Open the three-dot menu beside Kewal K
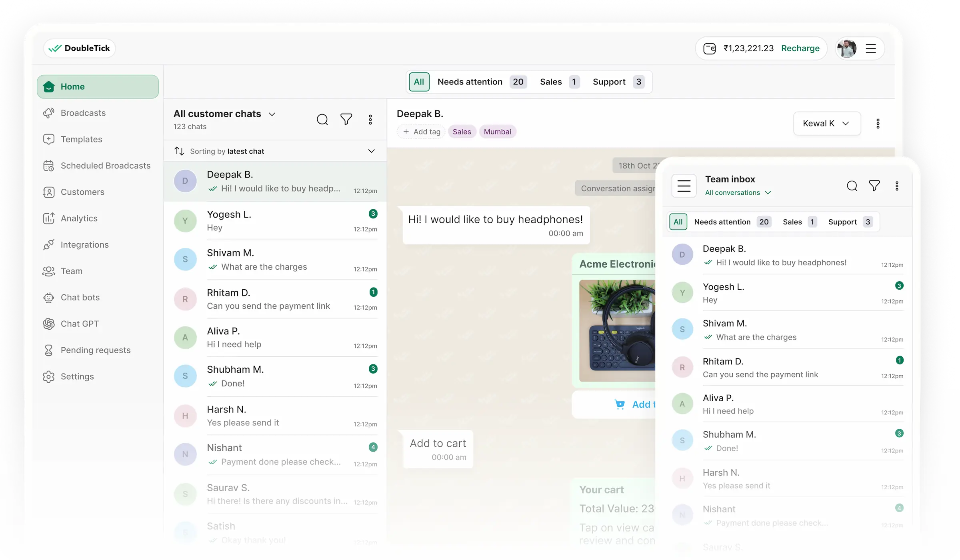Screen dimensions: 960x560 pos(878,123)
